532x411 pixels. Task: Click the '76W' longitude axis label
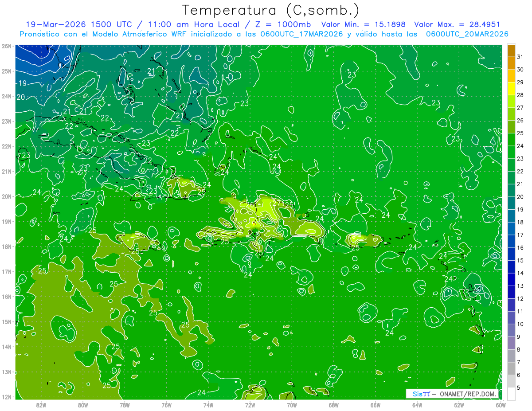coord(166,405)
